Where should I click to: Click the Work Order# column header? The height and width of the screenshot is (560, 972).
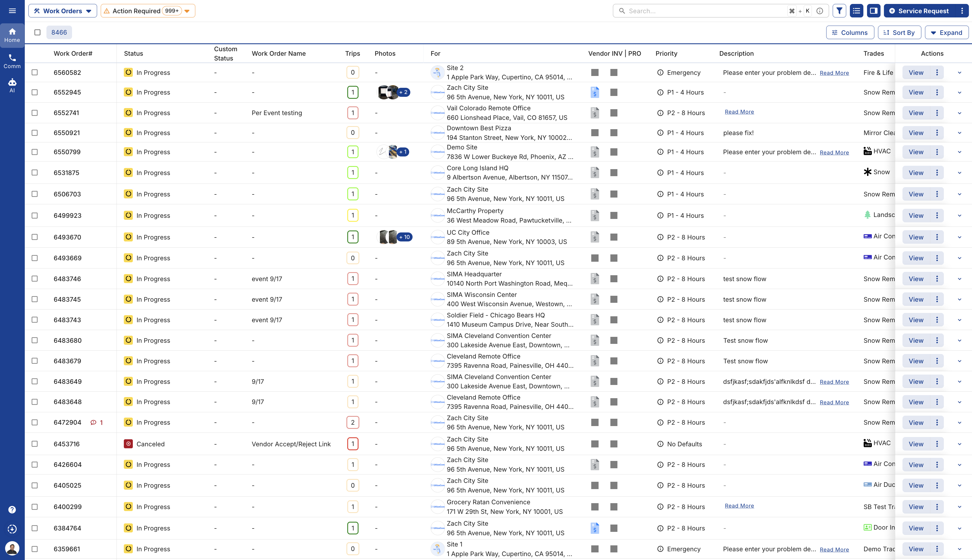click(x=73, y=53)
